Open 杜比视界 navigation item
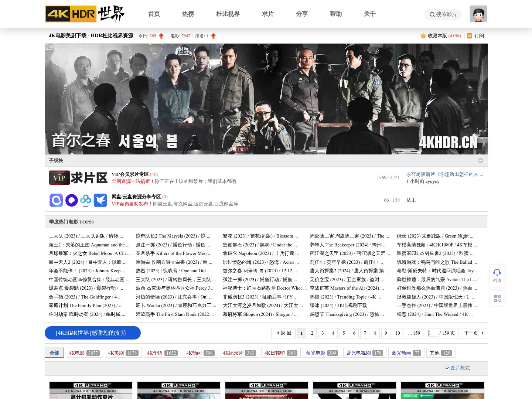 tap(228, 14)
